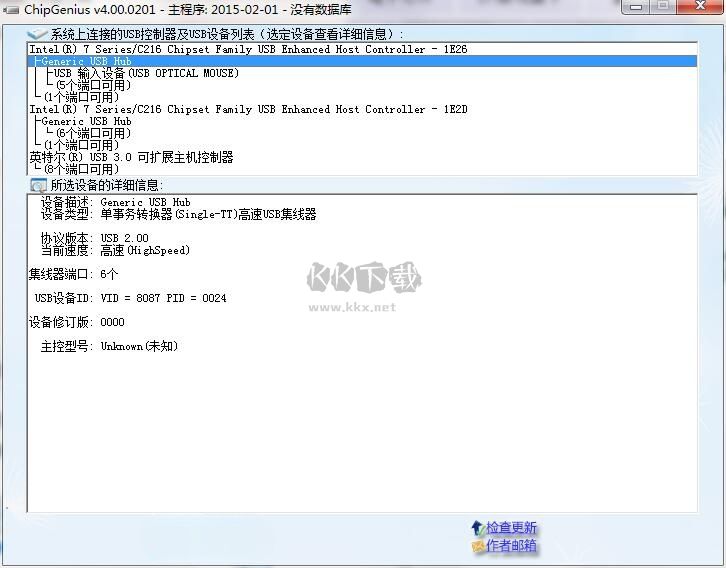
Task: Select the 8个端口可用 entry
Action: tap(81, 169)
